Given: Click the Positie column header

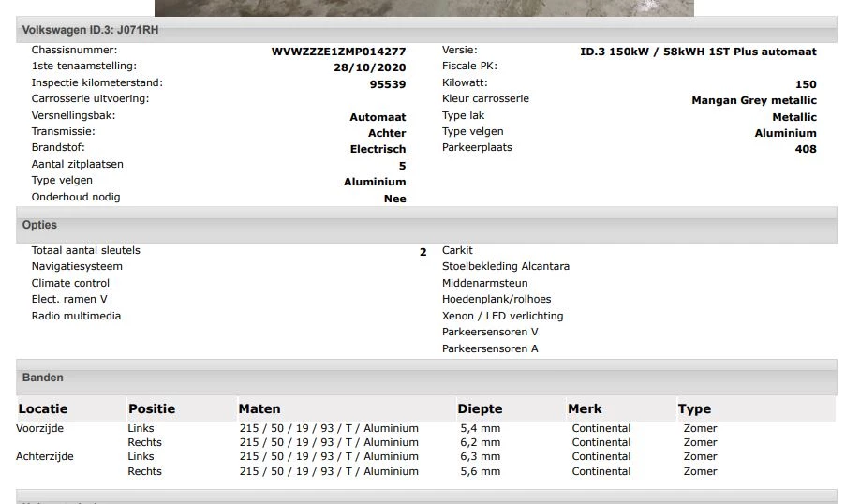Looking at the screenshot, I should tap(152, 408).
